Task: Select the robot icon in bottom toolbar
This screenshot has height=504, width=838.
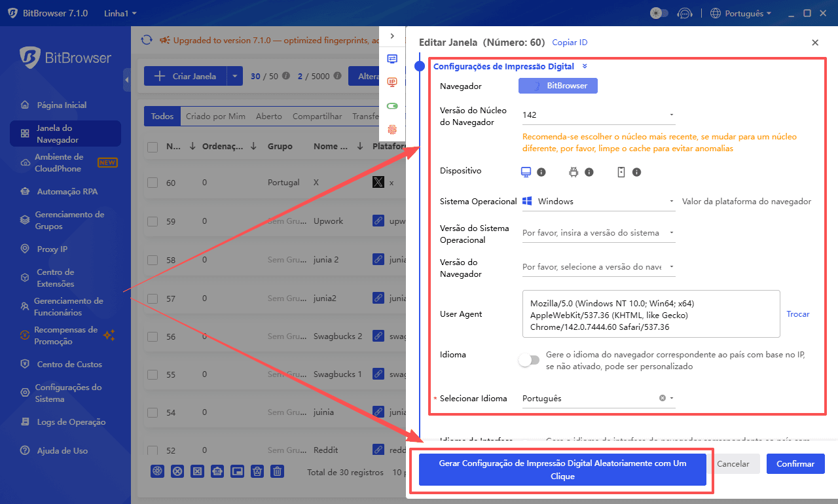Action: point(217,471)
